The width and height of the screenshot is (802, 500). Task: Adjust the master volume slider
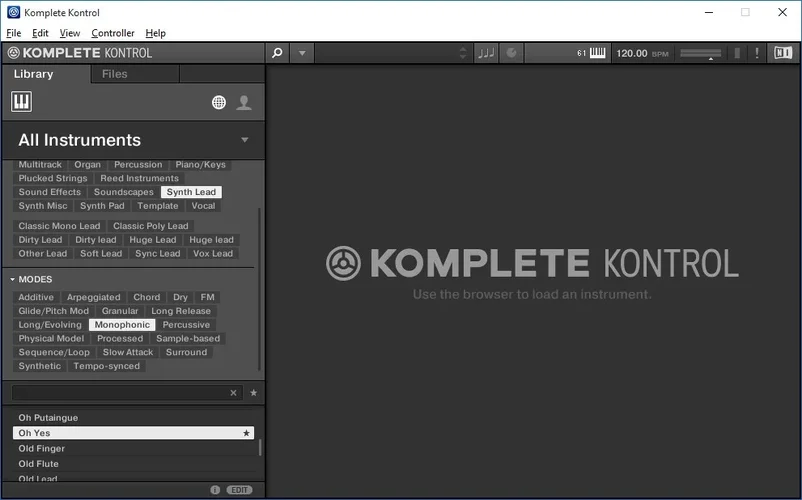pyautogui.click(x=701, y=53)
